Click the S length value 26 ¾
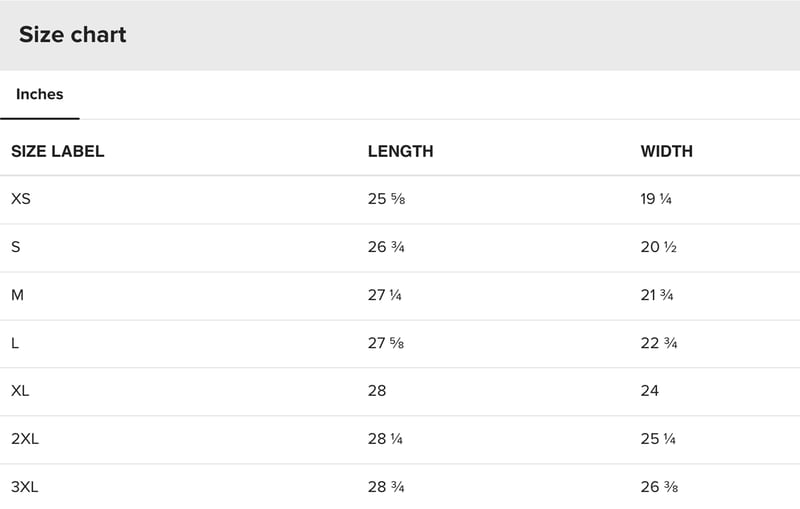 [386, 247]
